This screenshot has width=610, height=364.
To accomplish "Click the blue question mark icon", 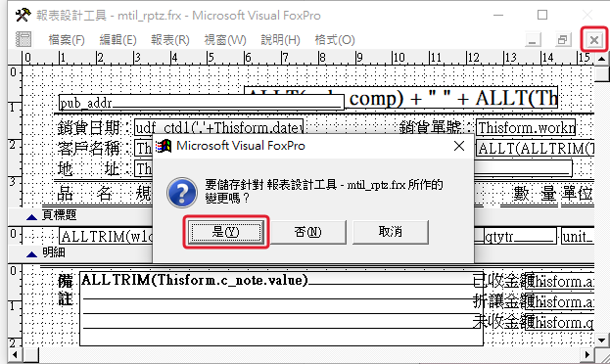I will coord(182,192).
